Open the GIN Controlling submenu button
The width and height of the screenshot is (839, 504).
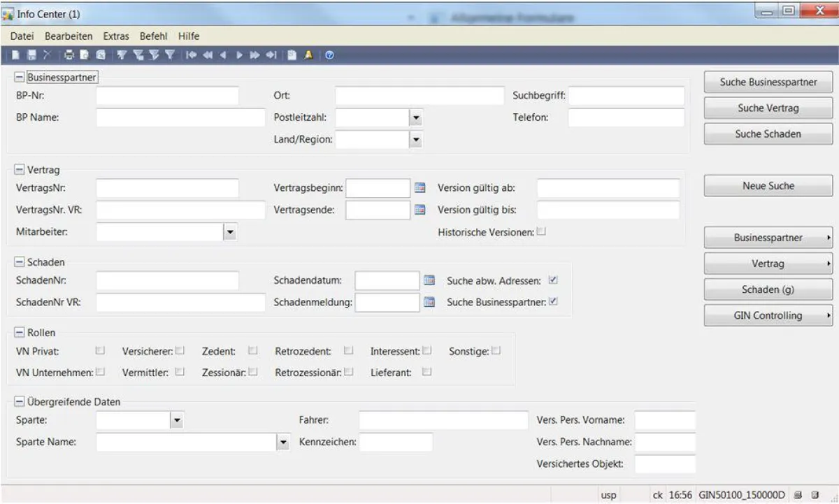point(768,315)
